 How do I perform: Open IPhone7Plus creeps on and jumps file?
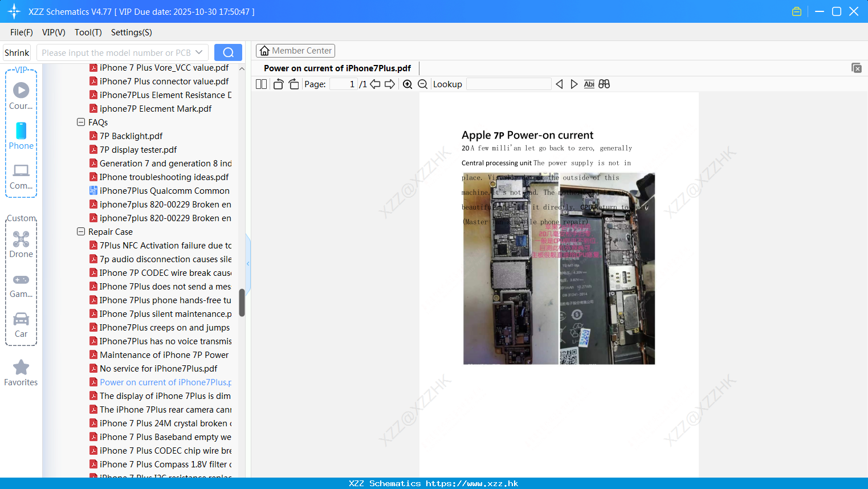click(165, 327)
